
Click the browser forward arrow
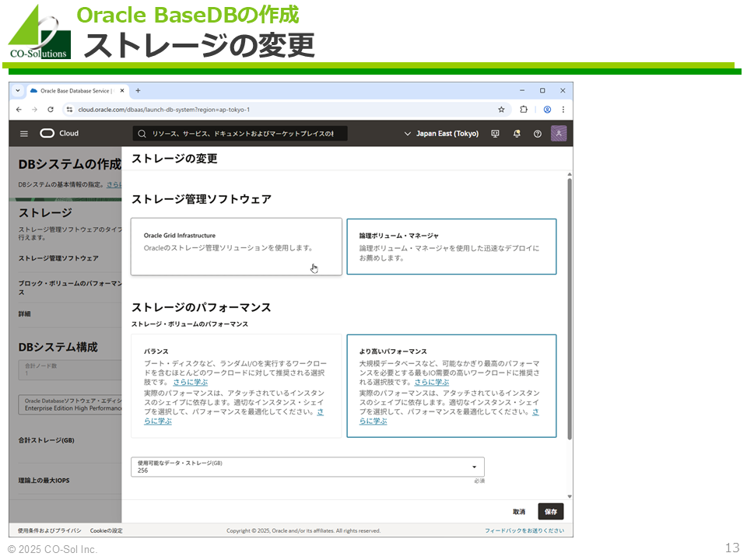pos(34,110)
